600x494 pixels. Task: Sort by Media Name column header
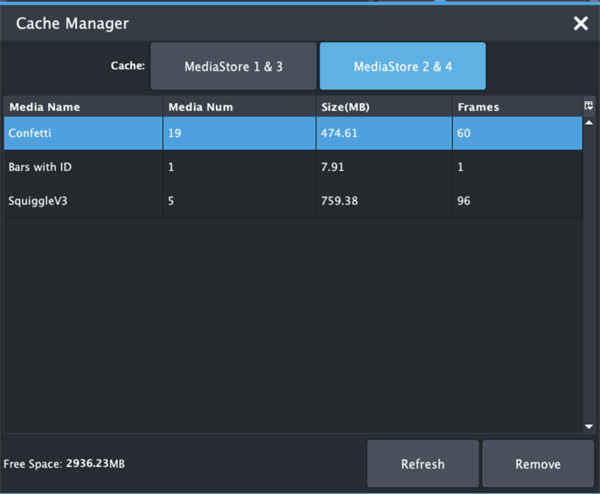click(x=83, y=106)
